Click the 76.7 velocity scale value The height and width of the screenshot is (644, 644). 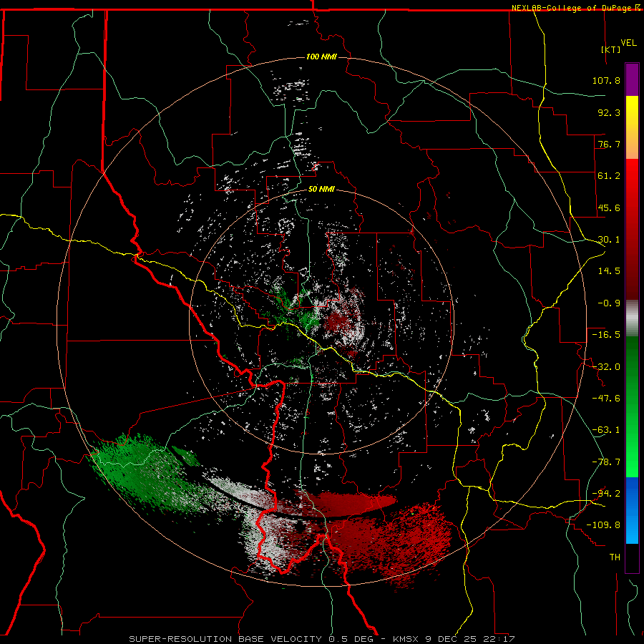point(609,144)
